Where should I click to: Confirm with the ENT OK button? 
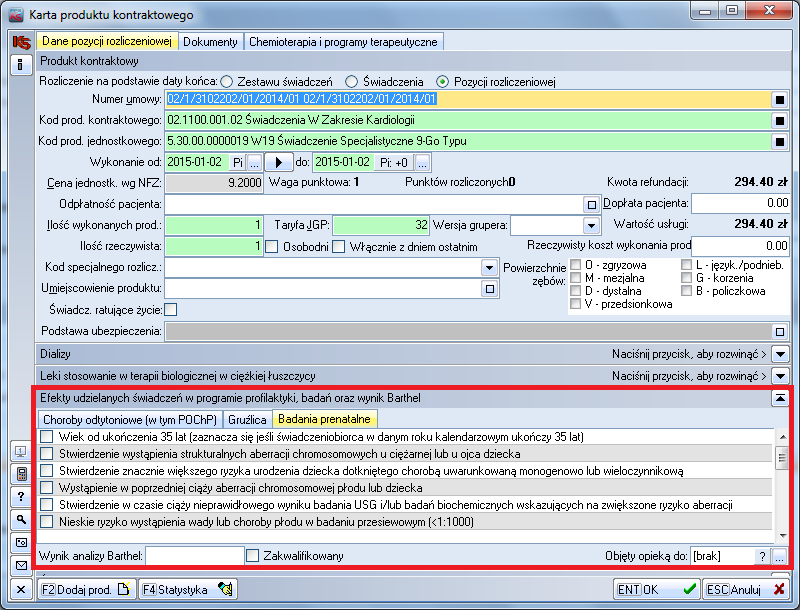click(657, 590)
